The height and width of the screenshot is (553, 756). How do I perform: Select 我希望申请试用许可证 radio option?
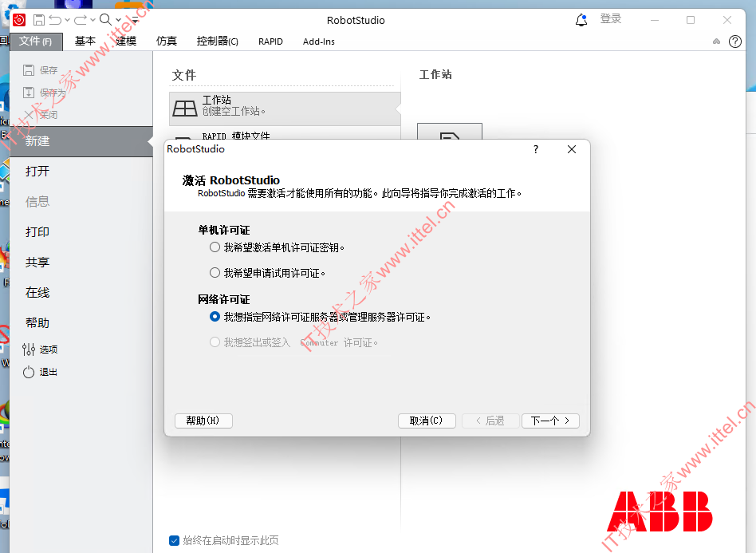[x=215, y=273]
